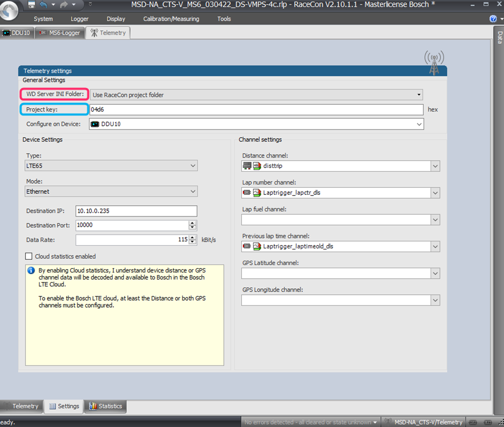The width and height of the screenshot is (504, 427).
Task: Open Previous lap time channel dropdown
Action: coord(435,247)
